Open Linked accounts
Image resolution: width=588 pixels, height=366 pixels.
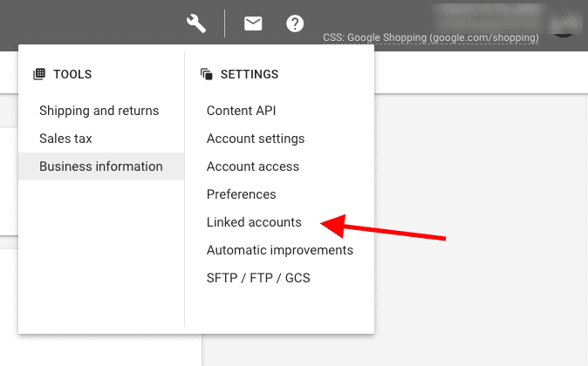point(254,222)
